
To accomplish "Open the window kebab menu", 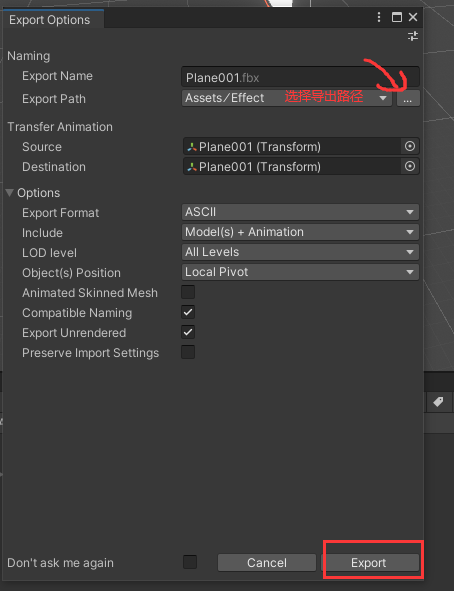I will tap(379, 17).
